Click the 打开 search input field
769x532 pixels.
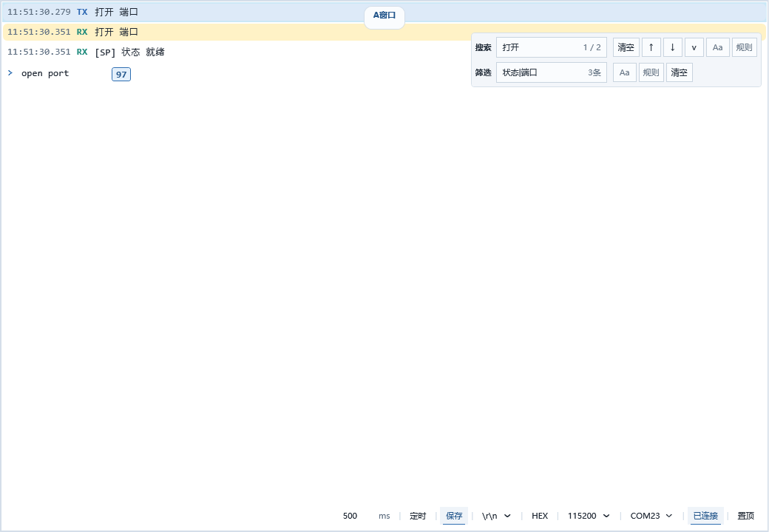tap(540, 47)
